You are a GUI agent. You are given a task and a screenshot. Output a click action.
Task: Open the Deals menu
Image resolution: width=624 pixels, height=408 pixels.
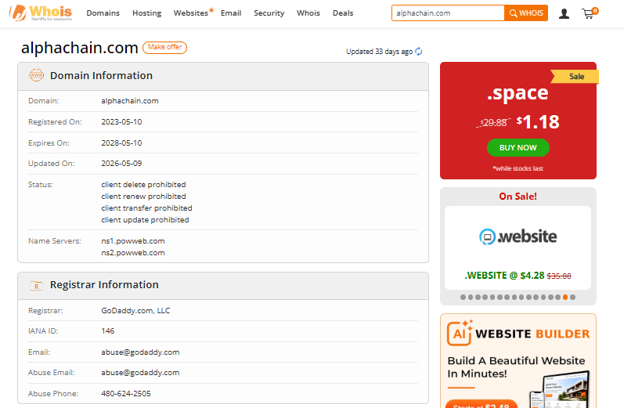click(x=343, y=13)
